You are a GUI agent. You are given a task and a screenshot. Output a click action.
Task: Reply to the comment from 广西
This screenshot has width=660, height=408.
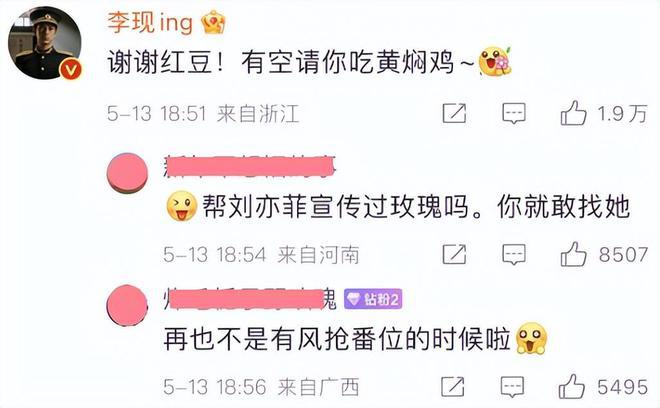(512, 387)
